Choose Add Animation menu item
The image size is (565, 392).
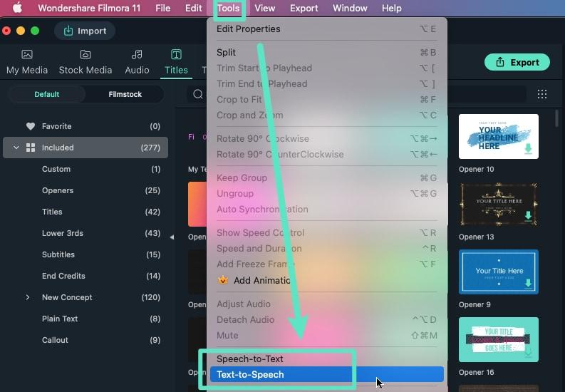pyautogui.click(x=326, y=280)
